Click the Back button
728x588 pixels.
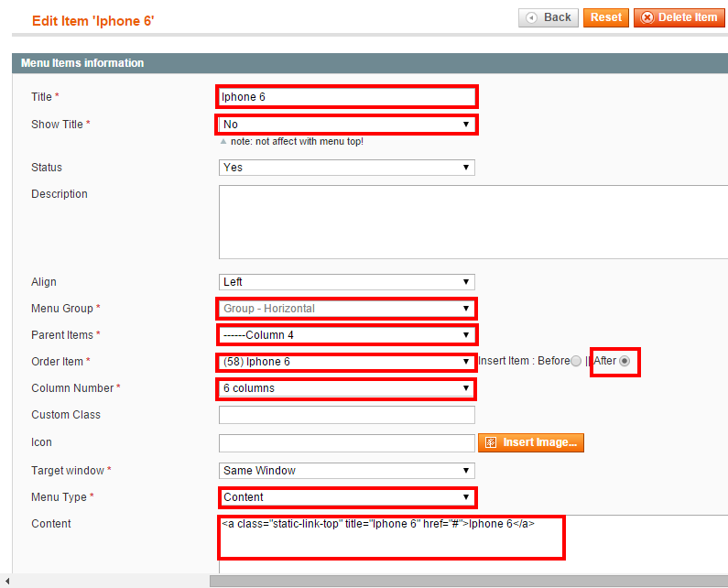[x=549, y=17]
